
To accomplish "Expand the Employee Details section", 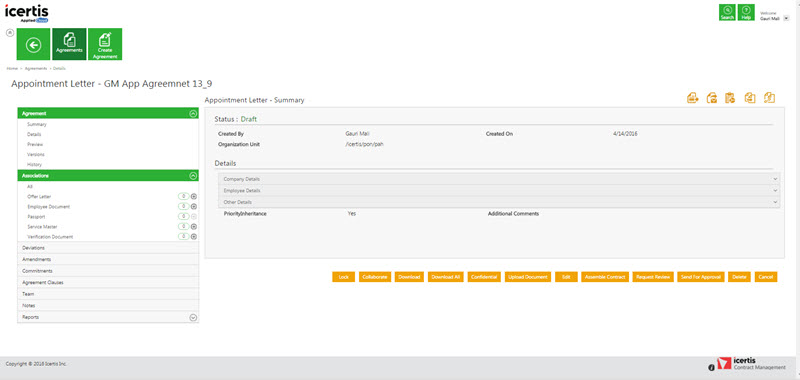I will [499, 190].
